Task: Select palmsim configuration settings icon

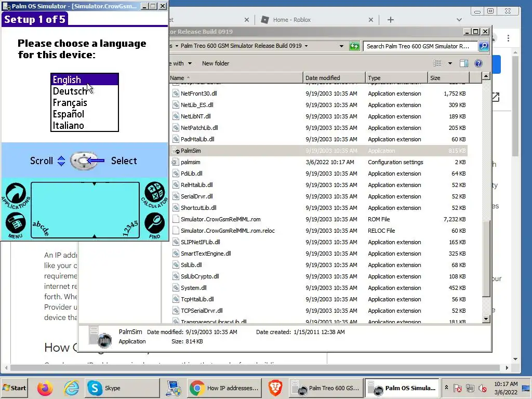Action: [176, 162]
